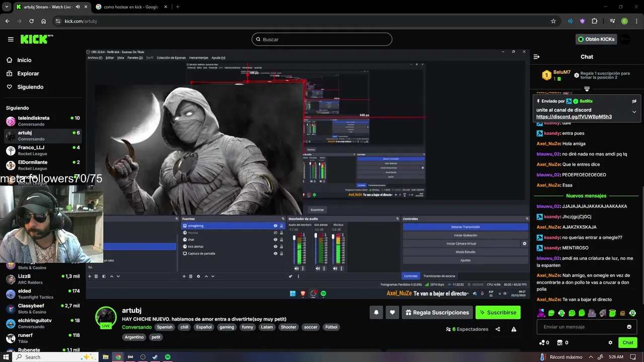This screenshot has height=362, width=644.
Task: Report stream with warning triangle icon
Action: 514,329
